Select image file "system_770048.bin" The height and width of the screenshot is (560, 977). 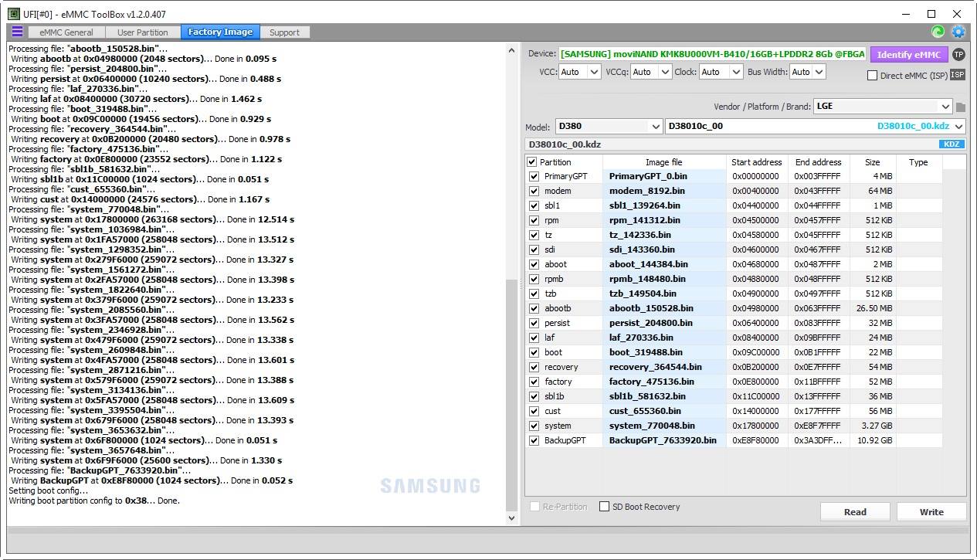(652, 426)
